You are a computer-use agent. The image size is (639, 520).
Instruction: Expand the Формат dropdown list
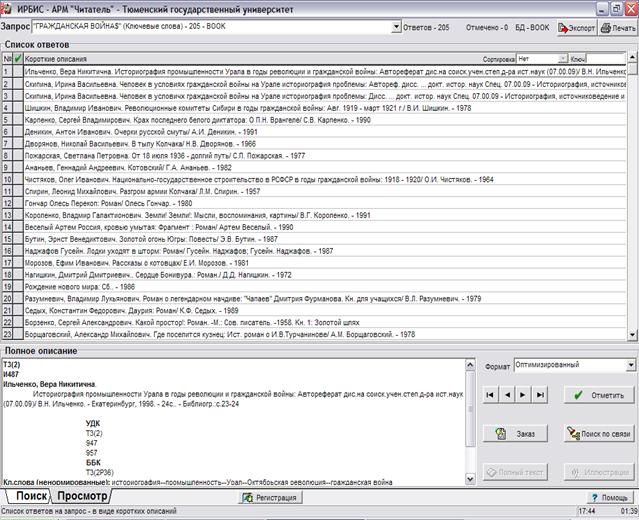(x=631, y=365)
